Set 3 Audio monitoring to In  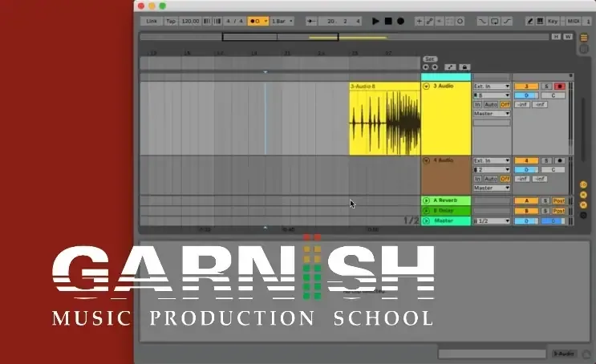478,104
